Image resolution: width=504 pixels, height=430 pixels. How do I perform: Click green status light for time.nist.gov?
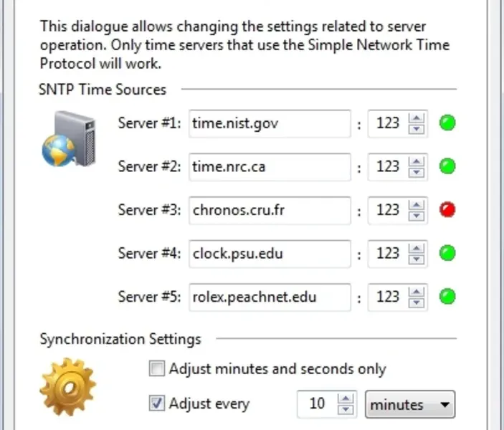coord(447,123)
